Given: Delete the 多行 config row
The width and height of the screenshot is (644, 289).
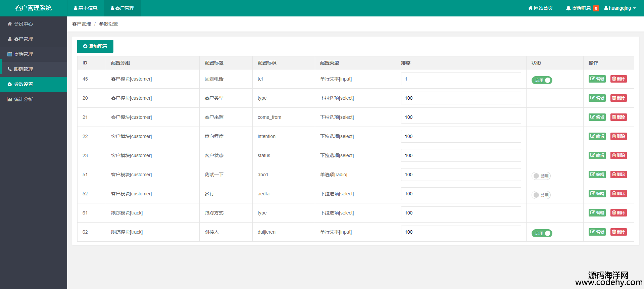Looking at the screenshot, I should (x=618, y=194).
